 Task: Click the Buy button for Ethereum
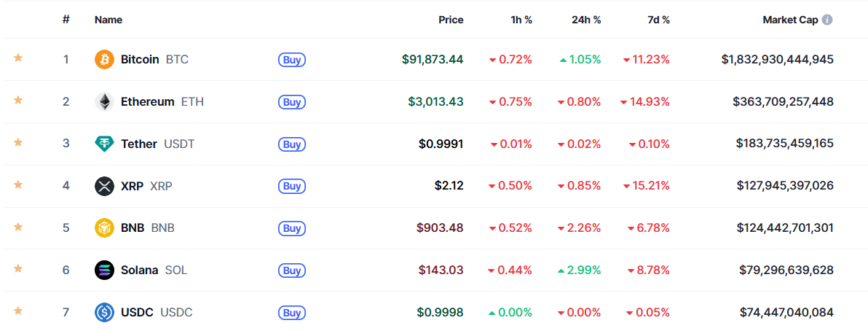click(x=292, y=102)
